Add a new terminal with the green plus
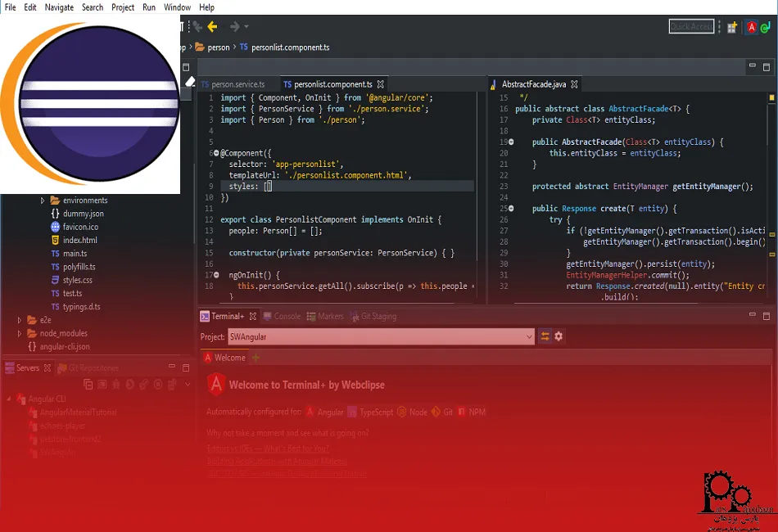Viewport: 778px width, 532px height. coord(256,358)
